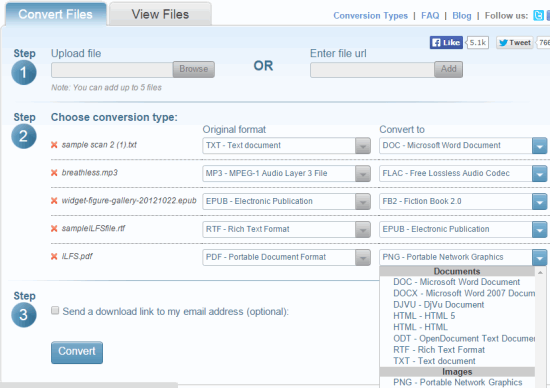The height and width of the screenshot is (388, 550).
Task: Remove sampleILFSfile.rtf using red X
Action: 54,229
